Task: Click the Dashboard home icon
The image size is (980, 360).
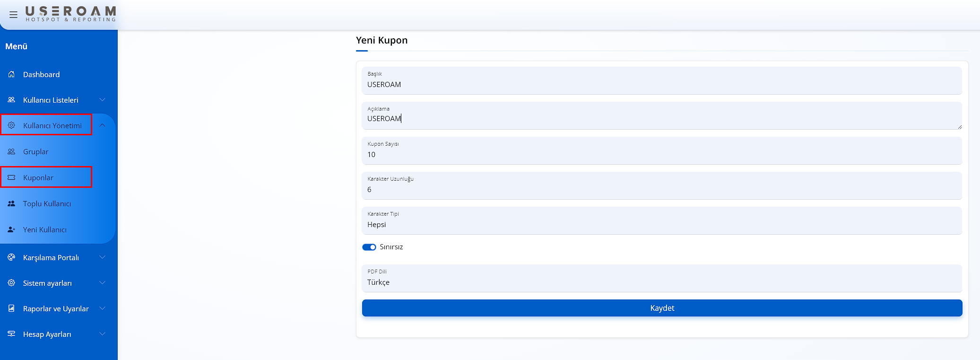Action: pos(11,74)
